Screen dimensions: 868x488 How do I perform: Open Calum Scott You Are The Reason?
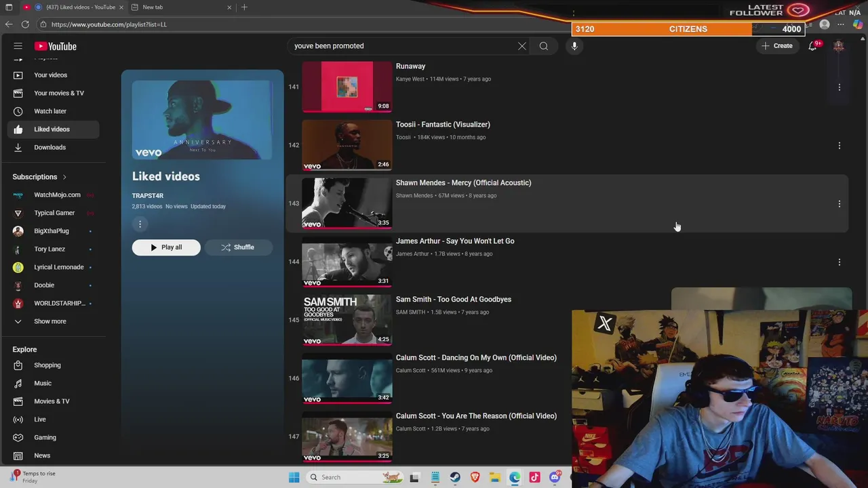pyautogui.click(x=476, y=416)
